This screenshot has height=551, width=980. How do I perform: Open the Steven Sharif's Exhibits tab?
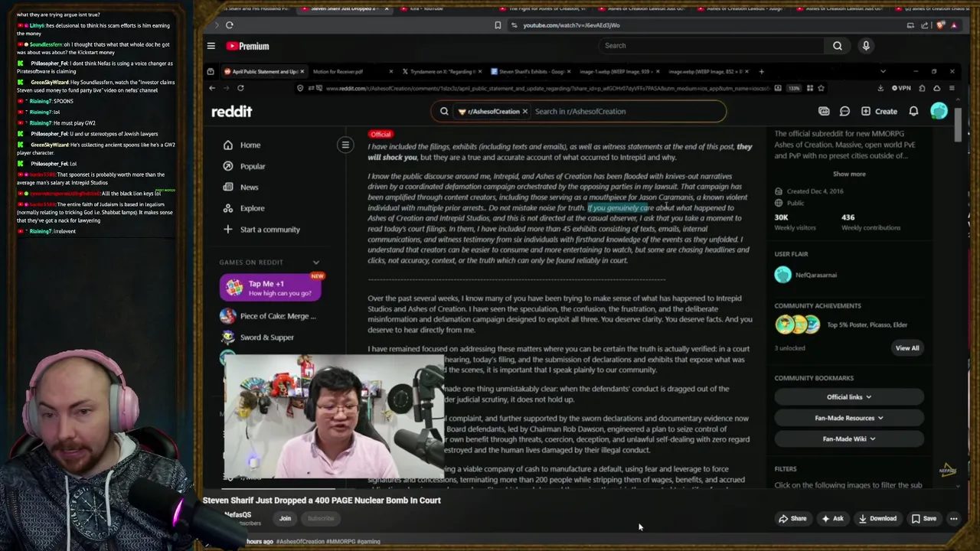pos(531,72)
